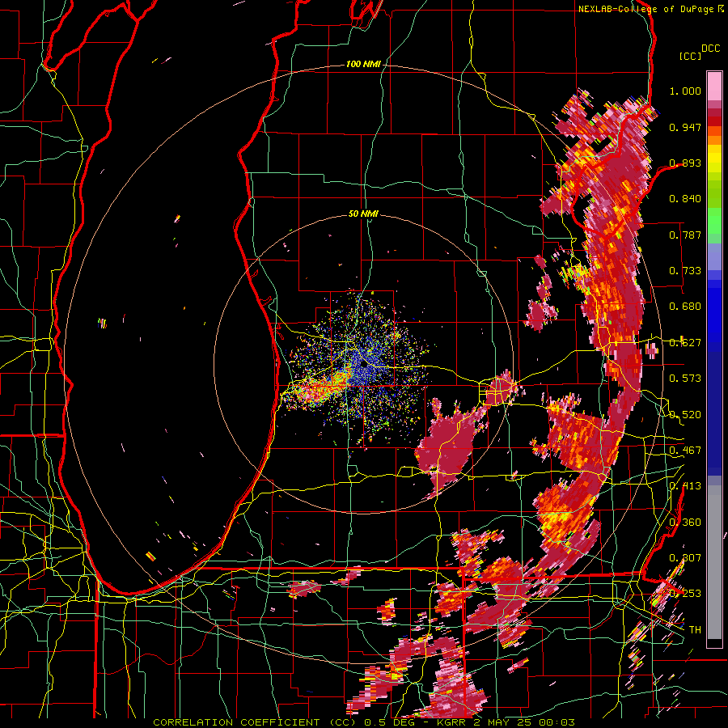The height and width of the screenshot is (728, 728).
Task: Select the 0.520 scale value
Action: 685,415
